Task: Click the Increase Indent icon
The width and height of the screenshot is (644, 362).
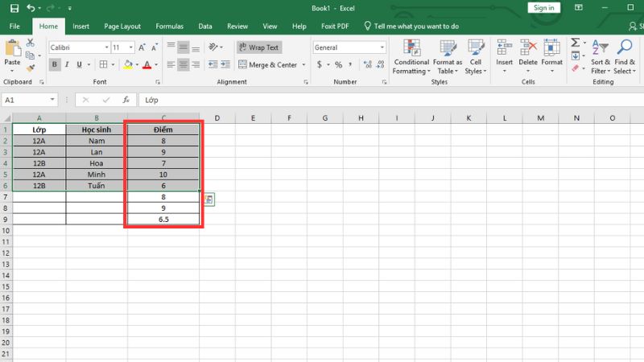Action: coord(226,64)
